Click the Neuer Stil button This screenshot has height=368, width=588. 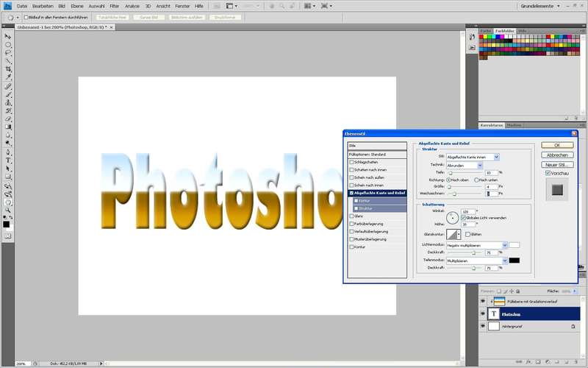tap(556, 164)
